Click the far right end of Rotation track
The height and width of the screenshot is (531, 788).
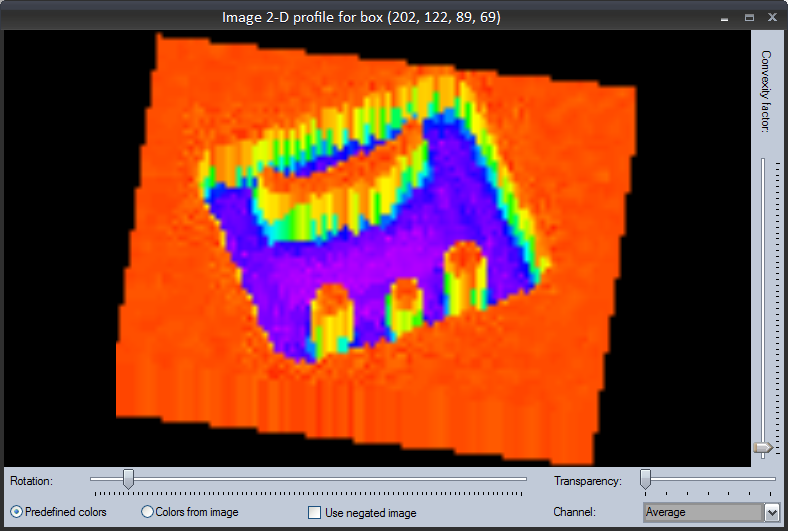tap(525, 479)
